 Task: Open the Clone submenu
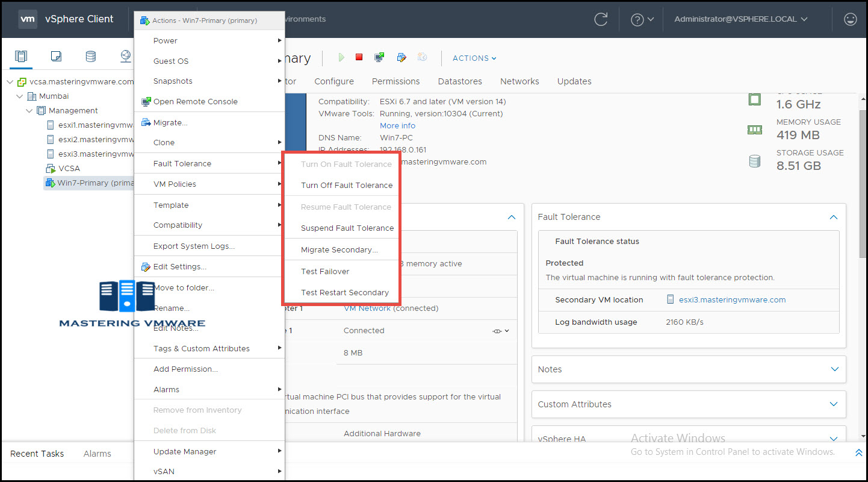coord(209,143)
